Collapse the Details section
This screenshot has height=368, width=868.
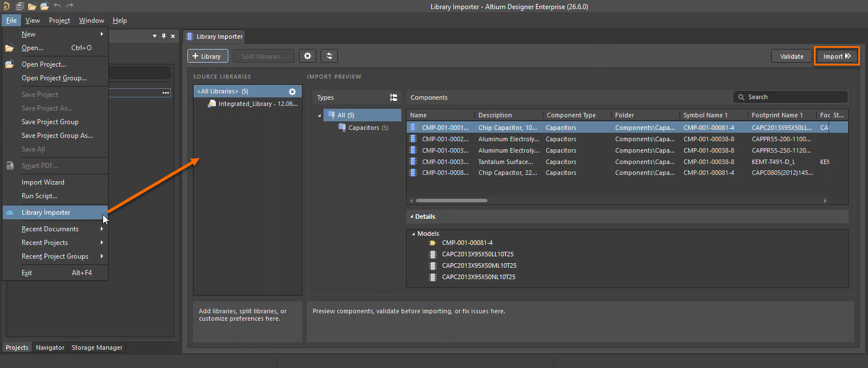411,217
